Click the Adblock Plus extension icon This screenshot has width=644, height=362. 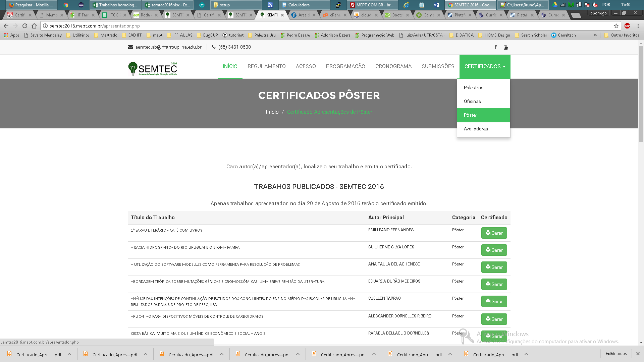(627, 26)
